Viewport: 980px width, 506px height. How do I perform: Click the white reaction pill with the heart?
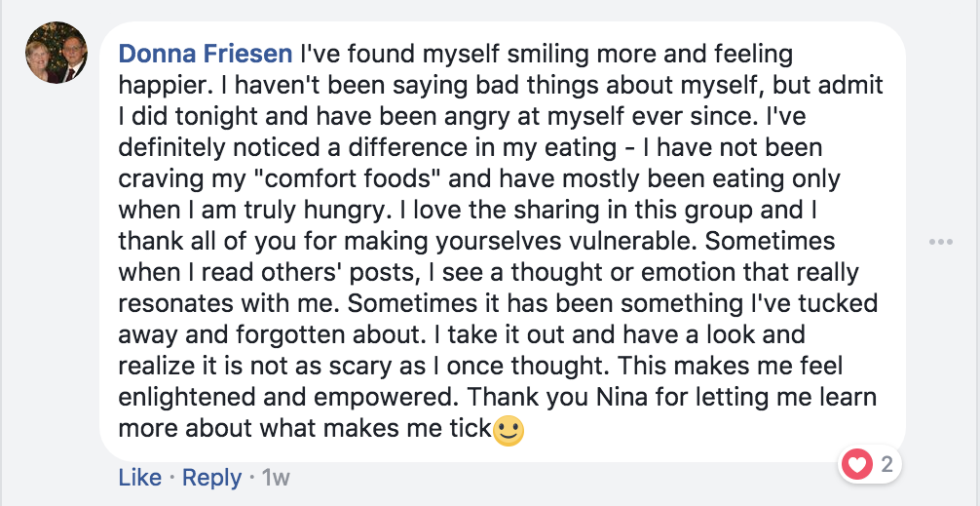[870, 465]
